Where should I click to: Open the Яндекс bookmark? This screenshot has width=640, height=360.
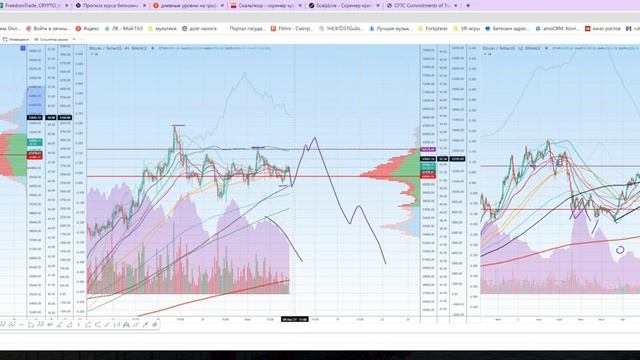pos(87,29)
